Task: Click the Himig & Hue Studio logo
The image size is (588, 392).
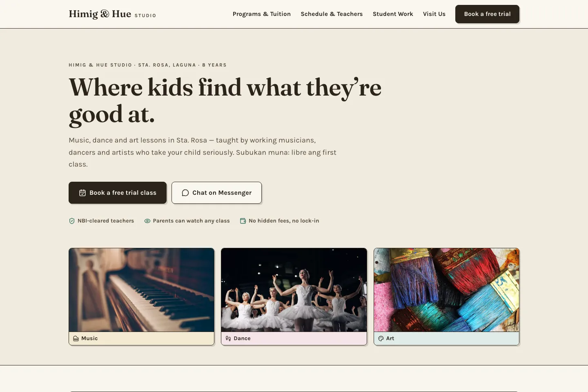Action: click(112, 14)
